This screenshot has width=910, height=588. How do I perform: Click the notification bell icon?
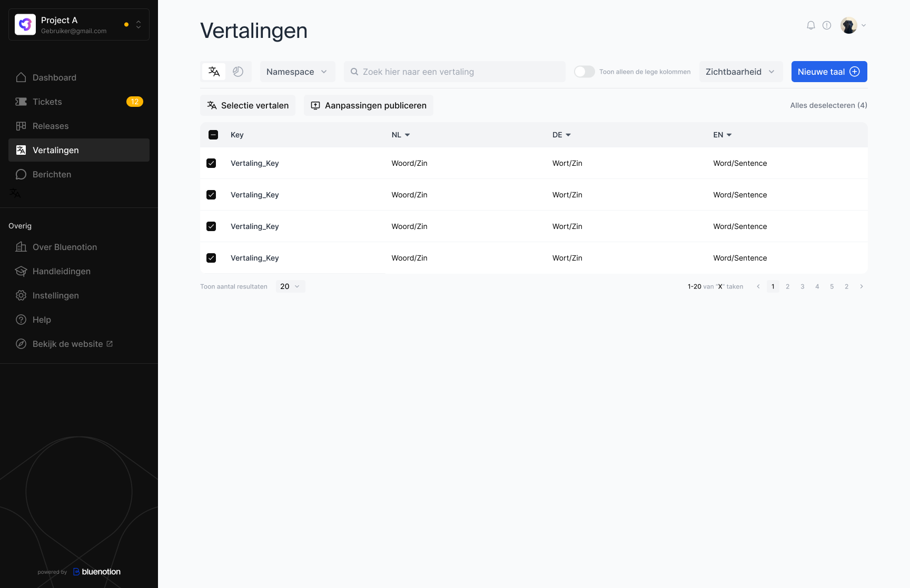811,25
